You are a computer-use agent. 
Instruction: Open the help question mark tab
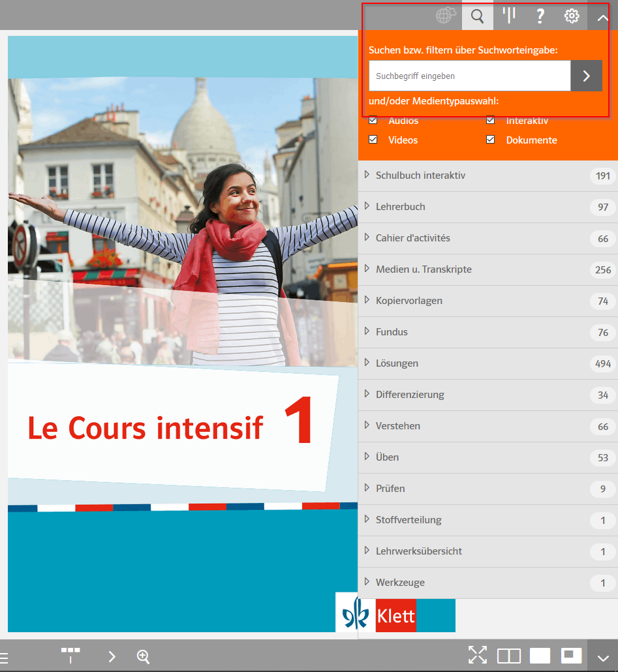(540, 16)
